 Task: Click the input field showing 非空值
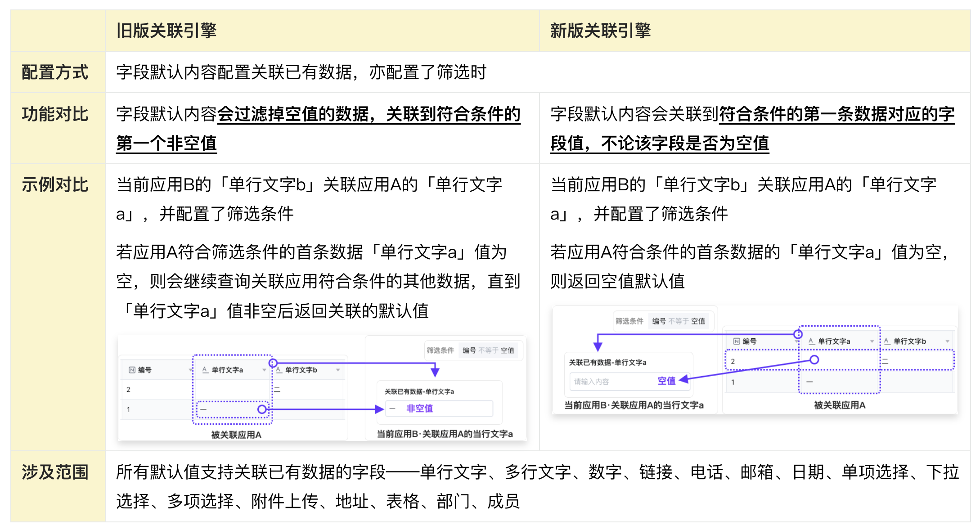tap(439, 409)
